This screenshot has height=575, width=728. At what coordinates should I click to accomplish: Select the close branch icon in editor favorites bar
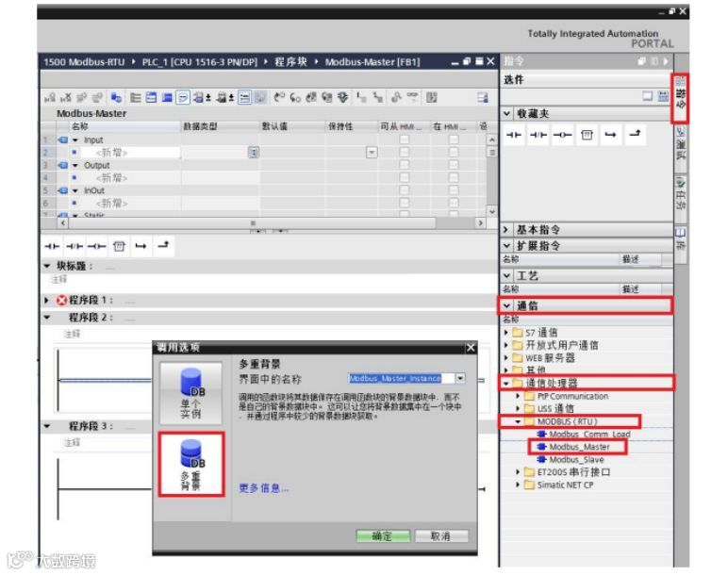pyautogui.click(x=163, y=245)
